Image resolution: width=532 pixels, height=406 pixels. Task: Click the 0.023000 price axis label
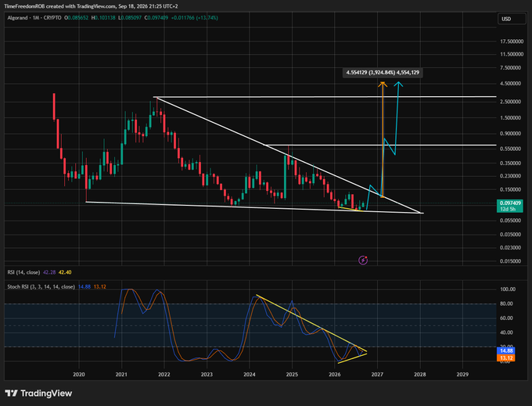pos(511,248)
